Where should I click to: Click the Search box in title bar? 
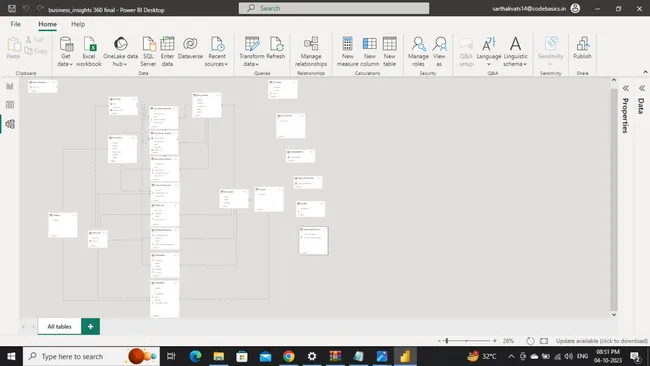tap(334, 8)
